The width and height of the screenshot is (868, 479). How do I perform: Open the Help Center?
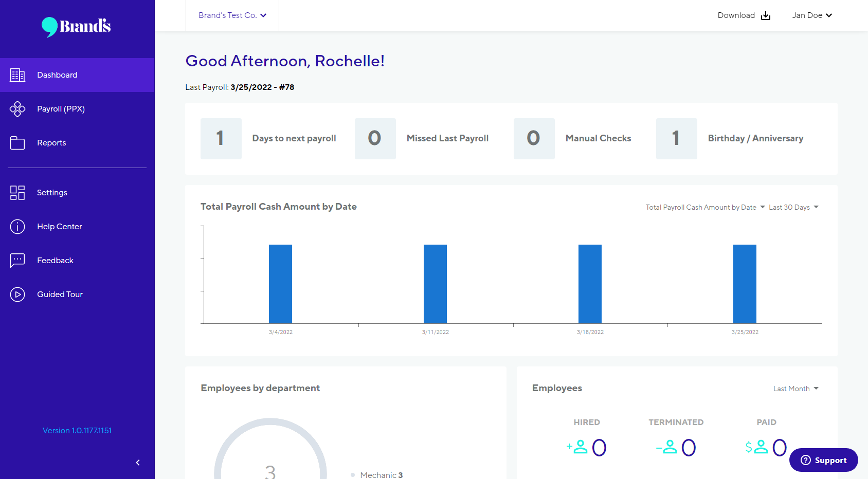[77, 227]
